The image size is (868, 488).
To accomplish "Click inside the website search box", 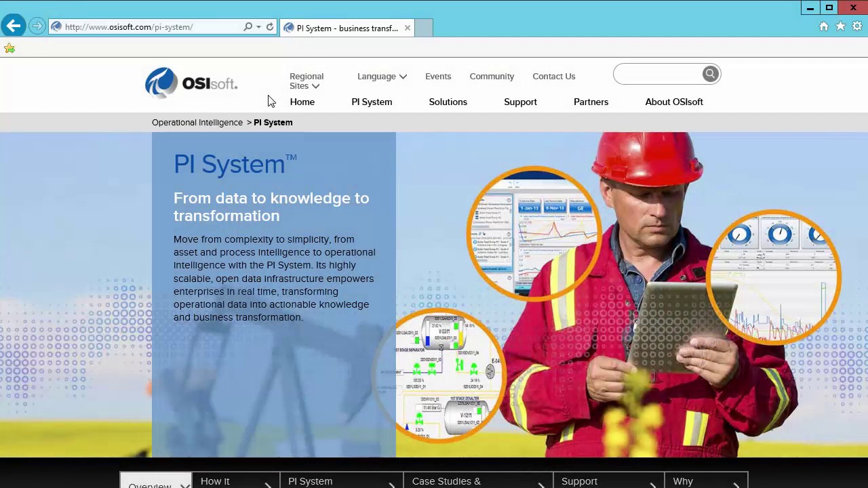I will pos(657,74).
